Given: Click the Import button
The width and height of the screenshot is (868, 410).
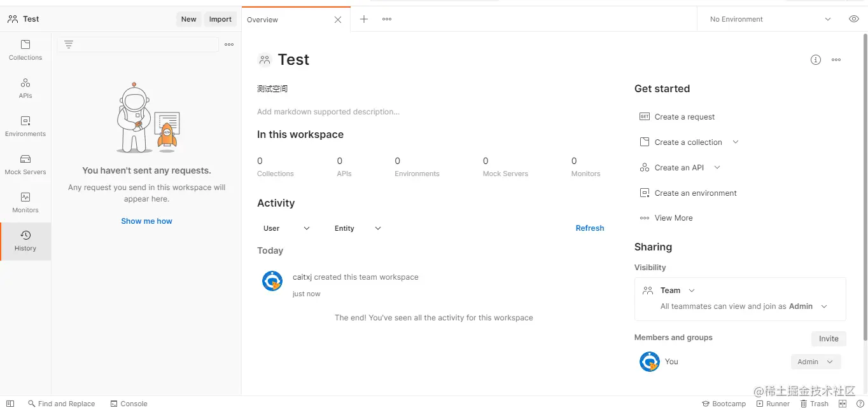Looking at the screenshot, I should coord(220,19).
